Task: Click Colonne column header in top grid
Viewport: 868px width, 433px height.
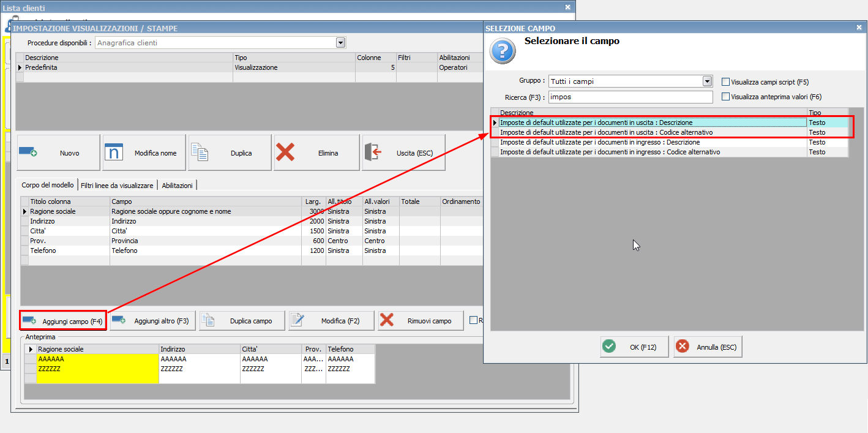Action: (x=376, y=58)
